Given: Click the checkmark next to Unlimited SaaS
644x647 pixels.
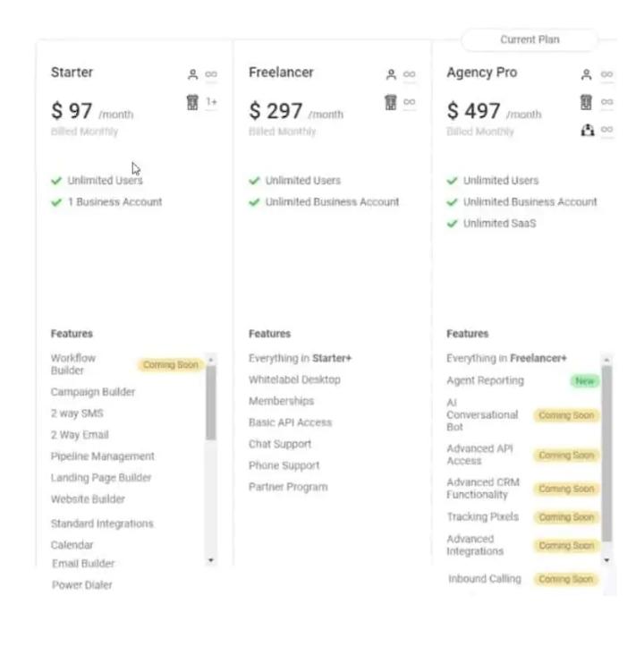Looking at the screenshot, I should (452, 224).
